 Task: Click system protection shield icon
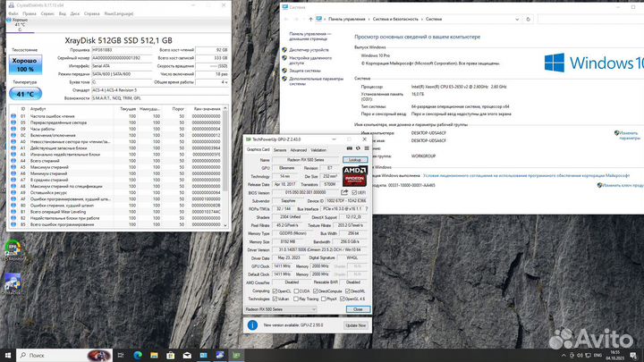284,71
